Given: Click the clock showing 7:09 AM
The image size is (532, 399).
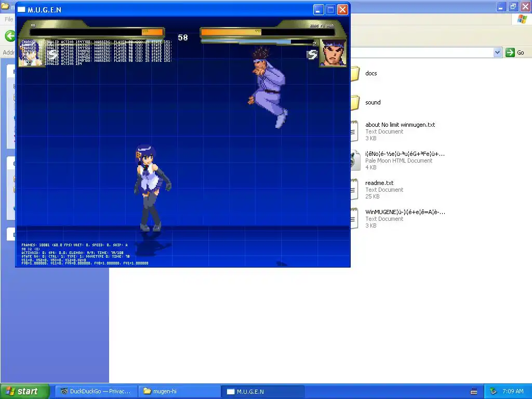Looking at the screenshot, I should 513,391.
